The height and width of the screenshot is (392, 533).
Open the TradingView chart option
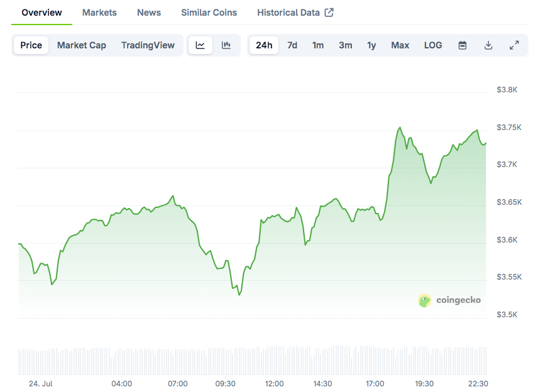click(148, 45)
